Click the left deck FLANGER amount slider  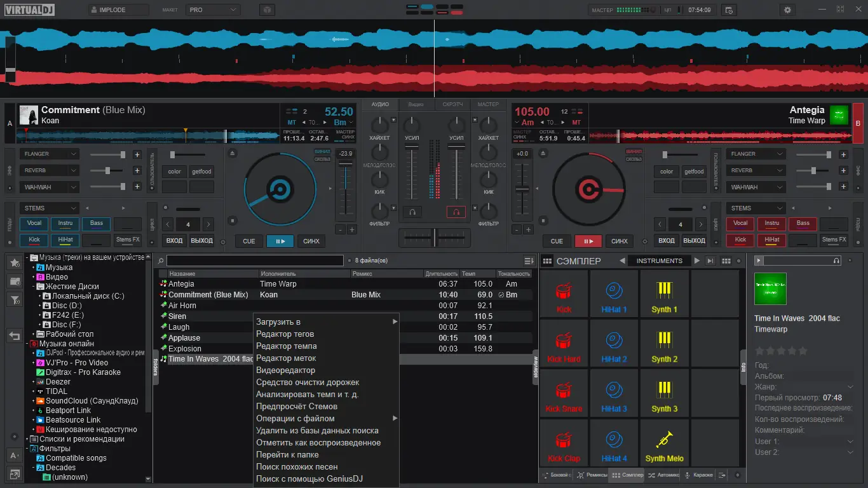tap(107, 154)
